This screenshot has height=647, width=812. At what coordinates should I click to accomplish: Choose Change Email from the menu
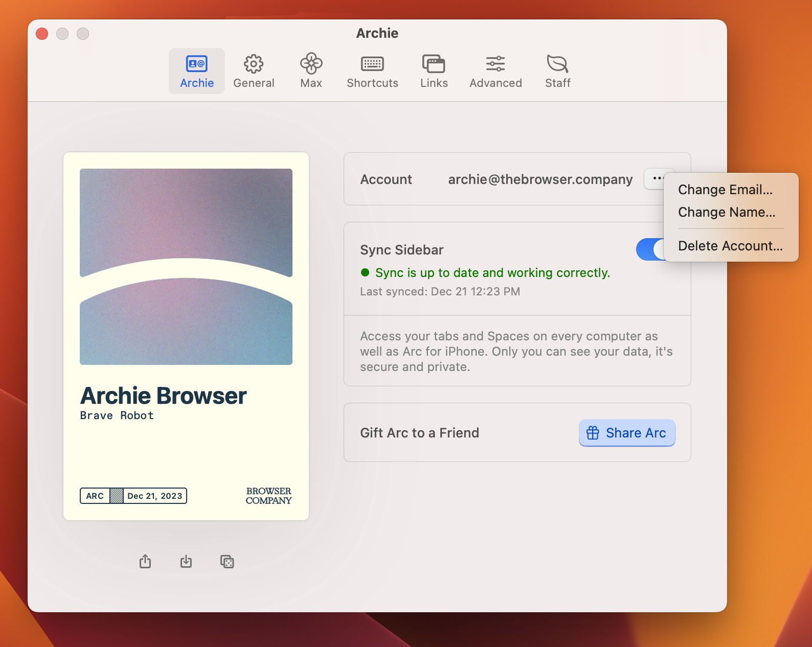(x=725, y=190)
